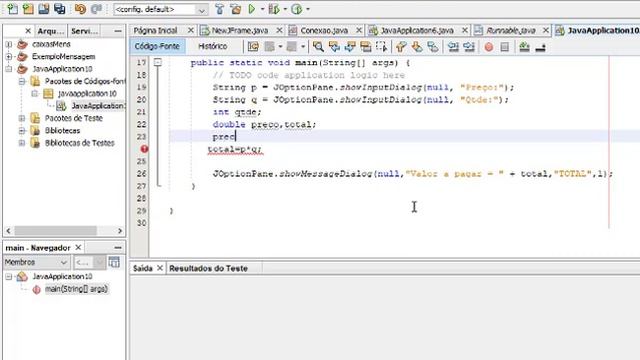Select the Saída output tab
The height and width of the screenshot is (360, 640).
pos(142,269)
